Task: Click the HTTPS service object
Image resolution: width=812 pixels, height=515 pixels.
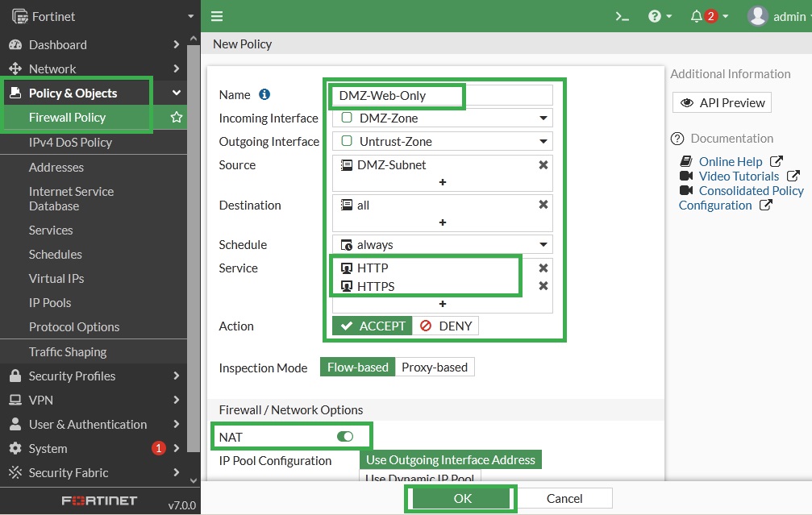Action: click(368, 286)
